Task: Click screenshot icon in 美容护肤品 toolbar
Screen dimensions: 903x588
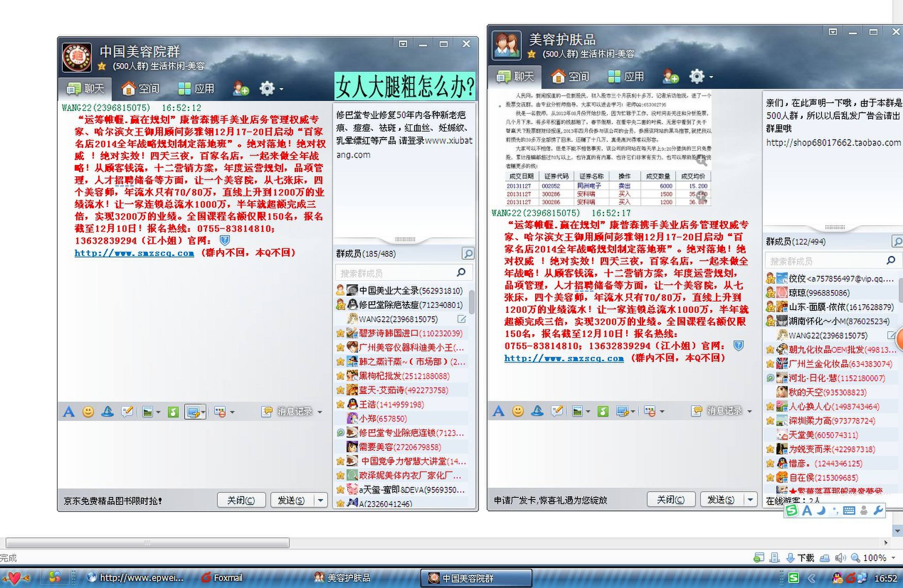Action: coord(622,411)
